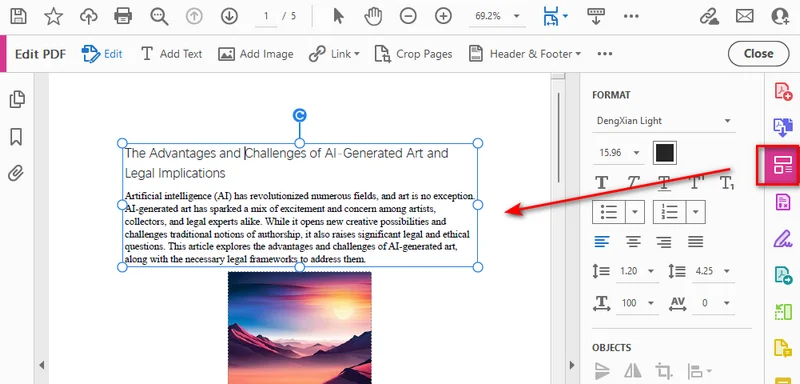Print the document using printer icon
The height and width of the screenshot is (384, 800).
[123, 16]
